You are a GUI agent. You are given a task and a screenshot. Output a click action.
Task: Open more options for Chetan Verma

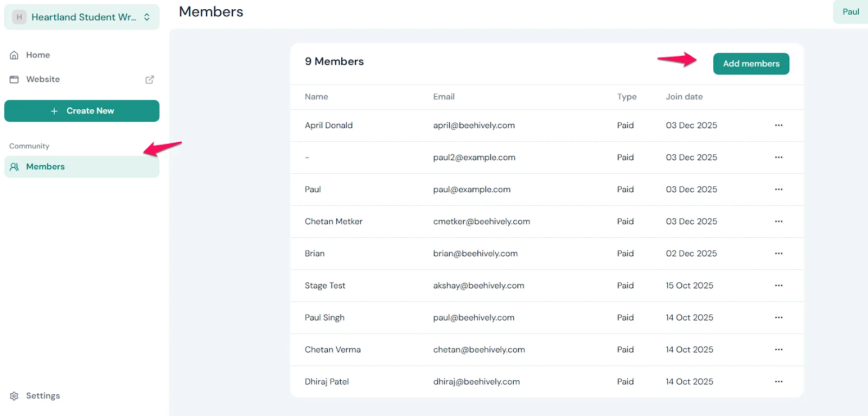click(x=778, y=350)
